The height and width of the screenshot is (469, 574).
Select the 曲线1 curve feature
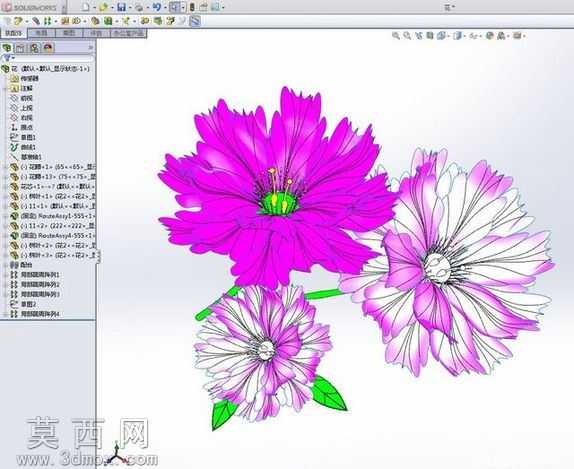click(23, 147)
